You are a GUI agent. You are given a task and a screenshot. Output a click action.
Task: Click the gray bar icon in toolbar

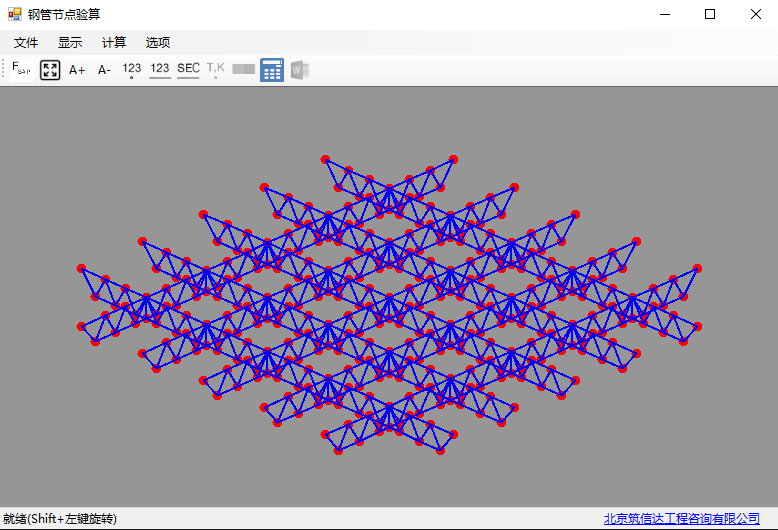[243, 70]
